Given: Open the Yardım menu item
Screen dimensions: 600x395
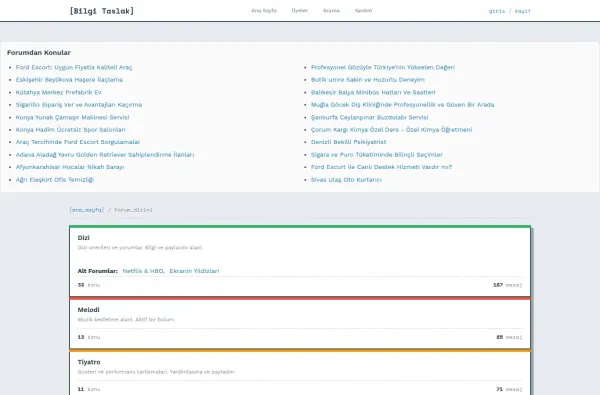Looking at the screenshot, I should [363, 11].
